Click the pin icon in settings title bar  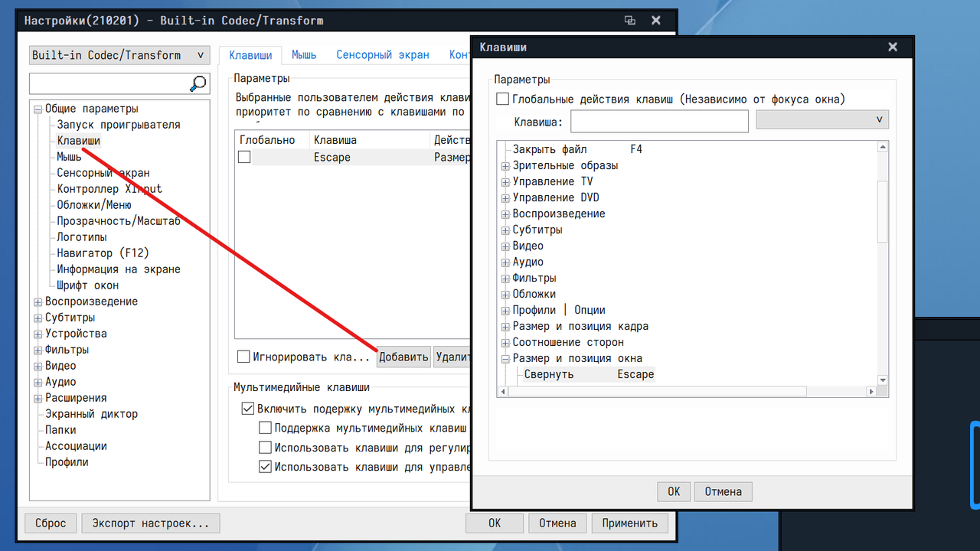pos(630,21)
